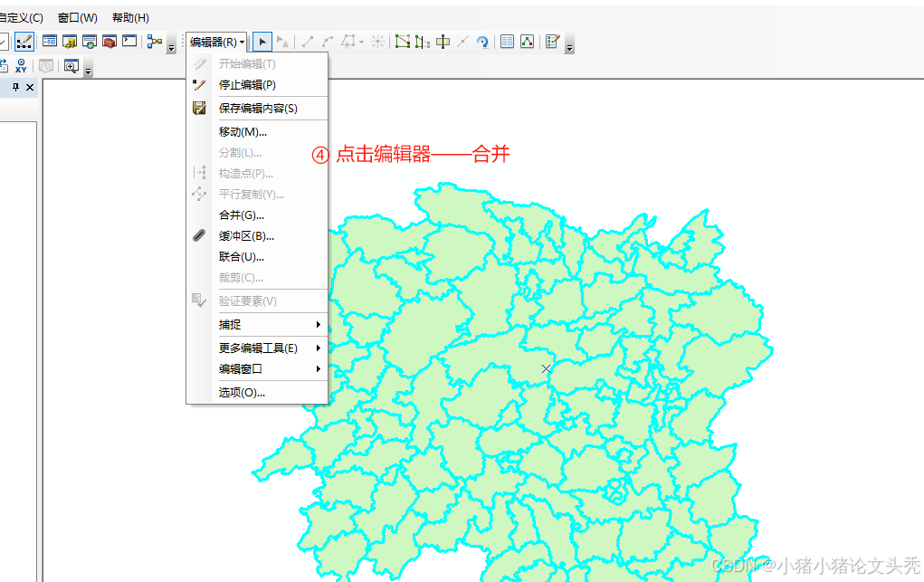Open the Viewer window magnifier icon
The width and height of the screenshot is (924, 582).
71,66
